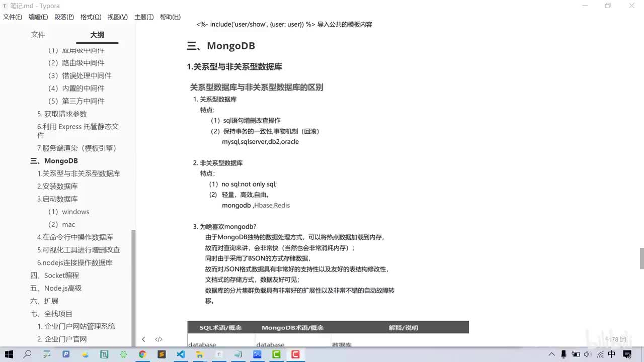Viewport: 644px width, 362px height.
Task: Open the 视图(V) menu
Action: (x=117, y=17)
